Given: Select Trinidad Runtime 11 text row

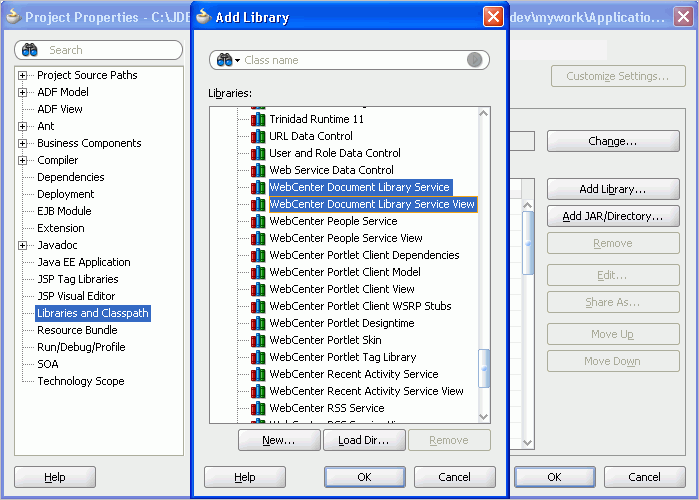Looking at the screenshot, I should (317, 119).
